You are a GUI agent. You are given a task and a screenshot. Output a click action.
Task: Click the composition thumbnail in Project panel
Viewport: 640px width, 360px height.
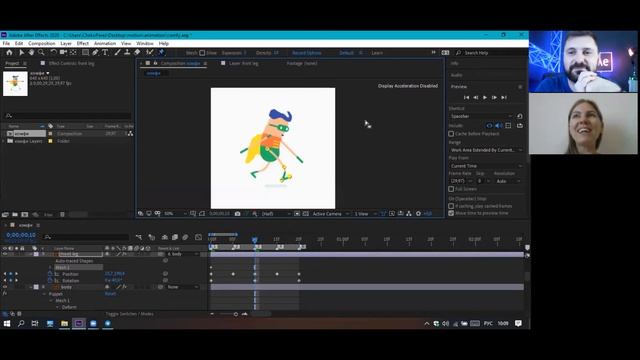coord(16,84)
